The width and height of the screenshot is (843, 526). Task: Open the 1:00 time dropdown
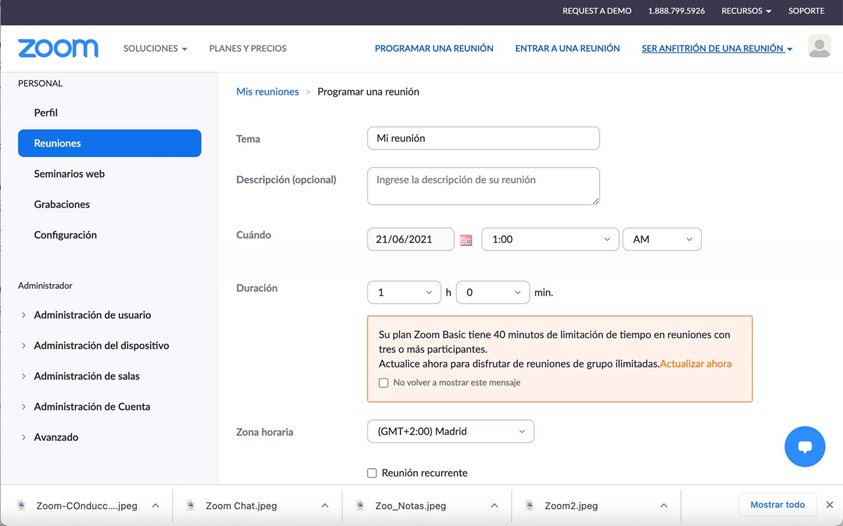click(550, 239)
